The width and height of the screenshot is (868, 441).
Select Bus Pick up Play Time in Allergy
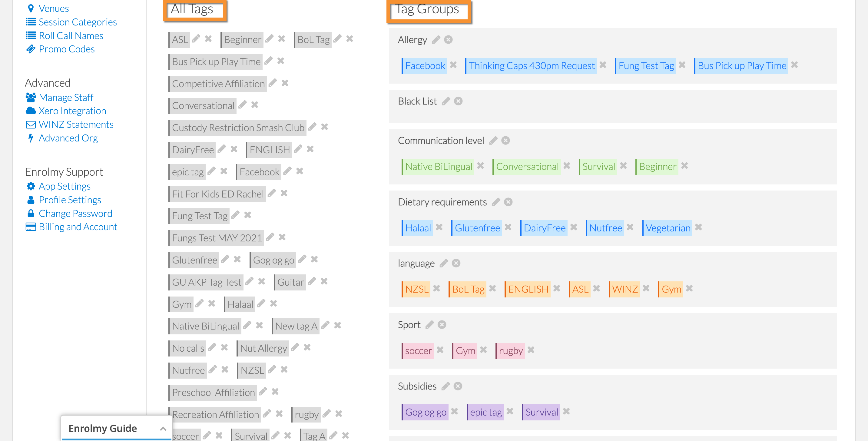741,66
